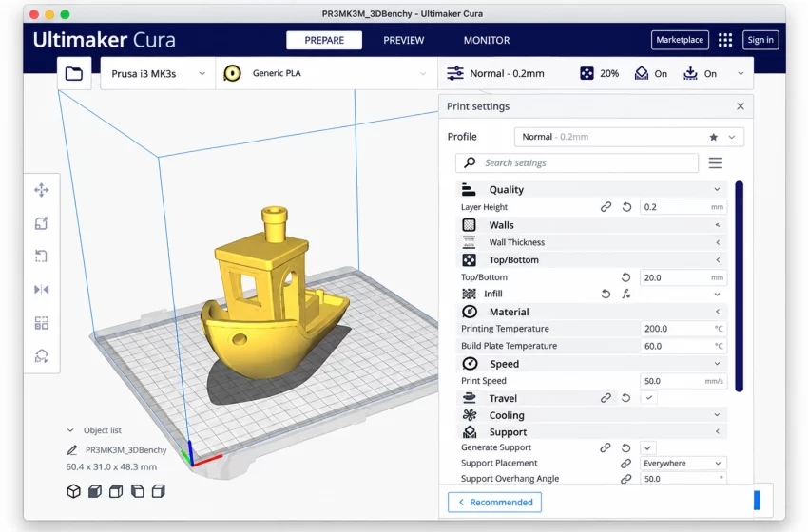Image resolution: width=808 pixels, height=532 pixels.
Task: Expand the Walls section
Action: pyautogui.click(x=591, y=225)
